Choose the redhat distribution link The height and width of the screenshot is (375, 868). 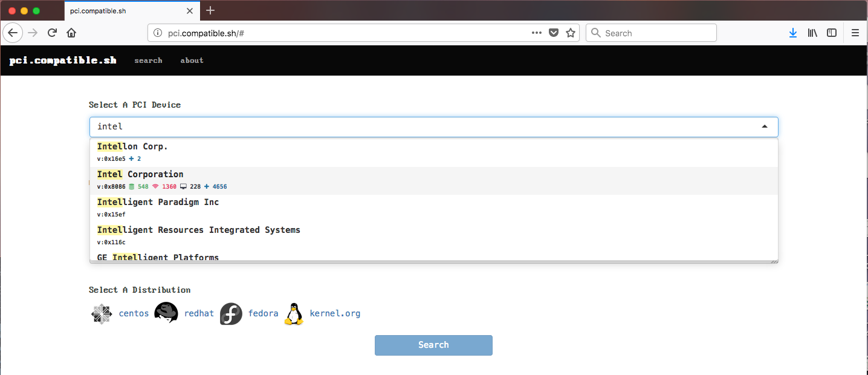pos(199,313)
